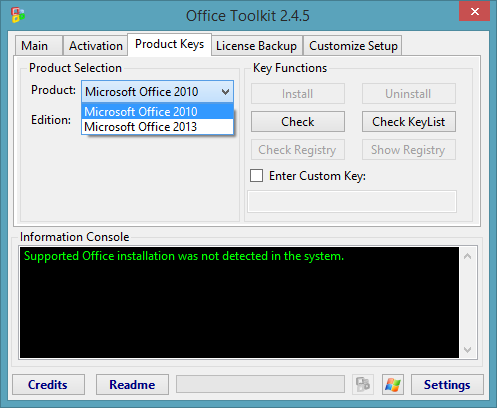
Task: Open the Customize Setup tab
Action: coord(353,46)
